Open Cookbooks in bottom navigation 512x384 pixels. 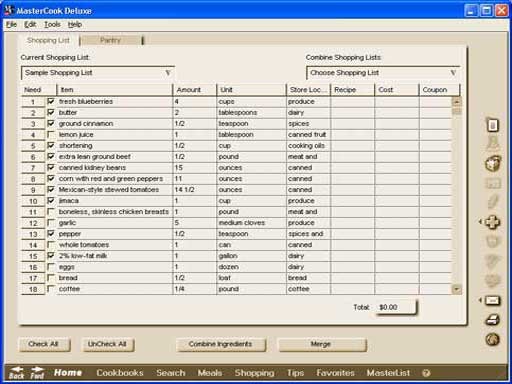tap(120, 373)
